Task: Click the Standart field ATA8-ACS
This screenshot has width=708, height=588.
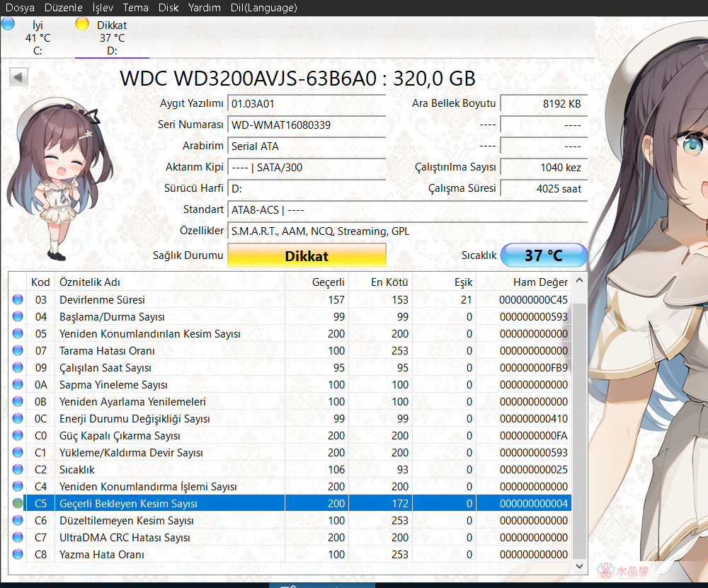Action: [x=407, y=210]
